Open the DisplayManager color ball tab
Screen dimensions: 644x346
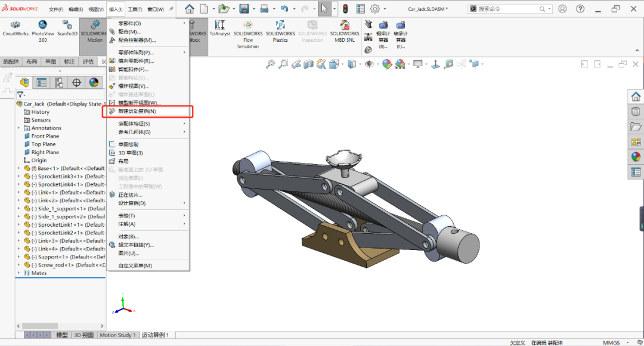click(94, 82)
